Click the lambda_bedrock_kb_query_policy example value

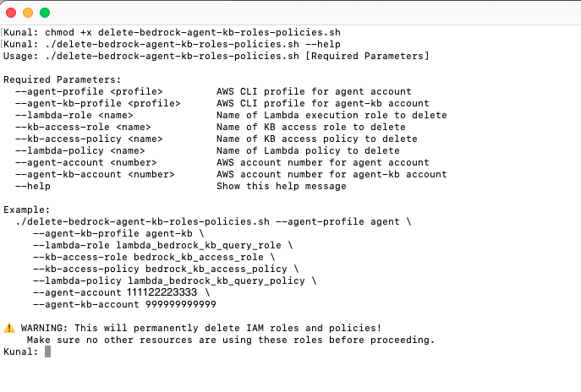pyautogui.click(x=222, y=280)
